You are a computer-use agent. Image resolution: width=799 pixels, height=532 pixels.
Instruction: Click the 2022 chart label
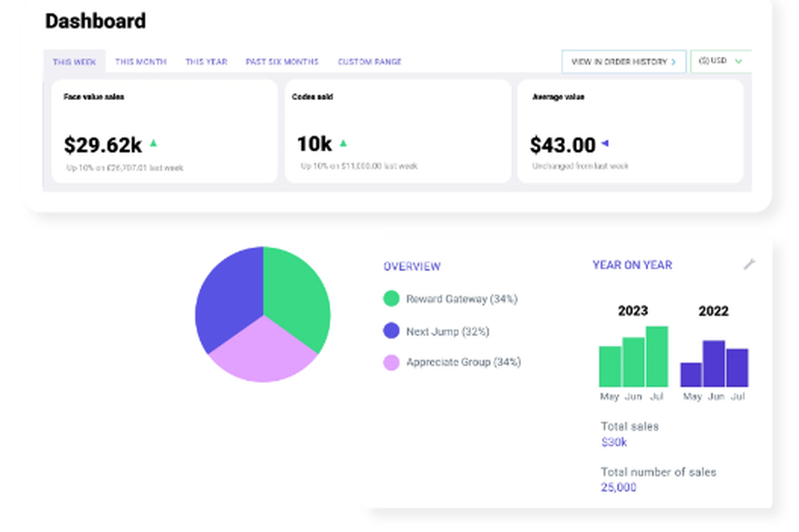[x=714, y=311]
